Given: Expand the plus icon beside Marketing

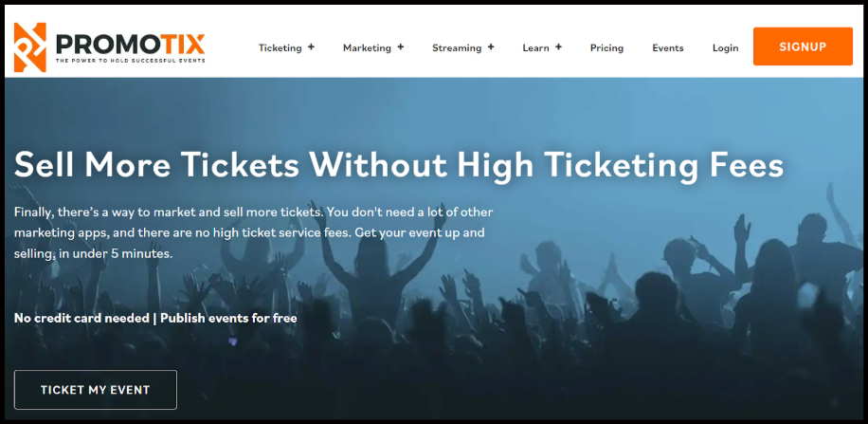Looking at the screenshot, I should [400, 47].
